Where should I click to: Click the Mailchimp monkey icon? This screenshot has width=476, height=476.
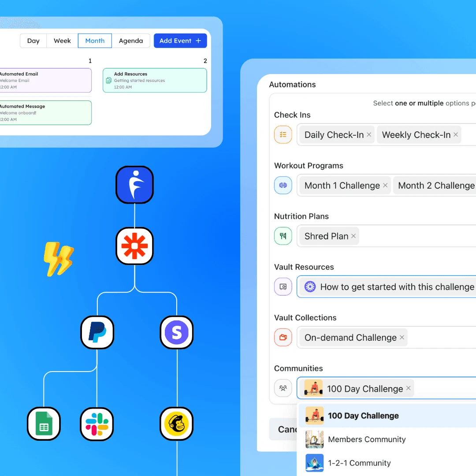tap(176, 424)
